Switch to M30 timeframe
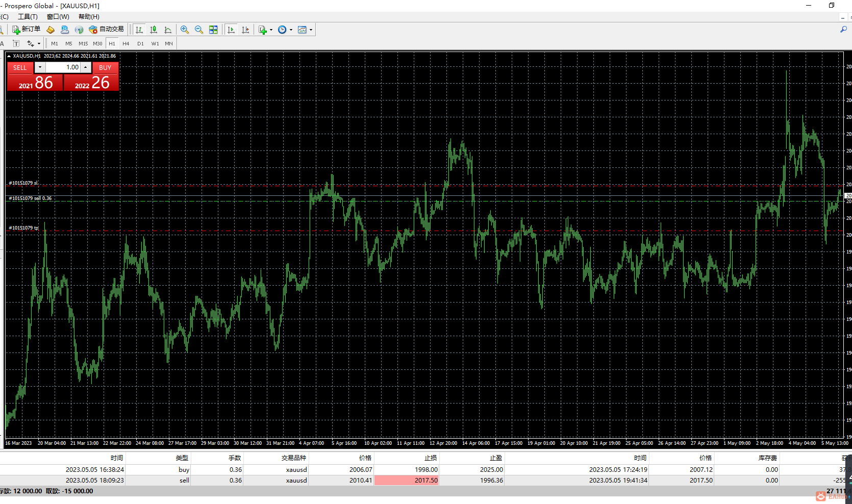This screenshot has width=852, height=504. [97, 43]
